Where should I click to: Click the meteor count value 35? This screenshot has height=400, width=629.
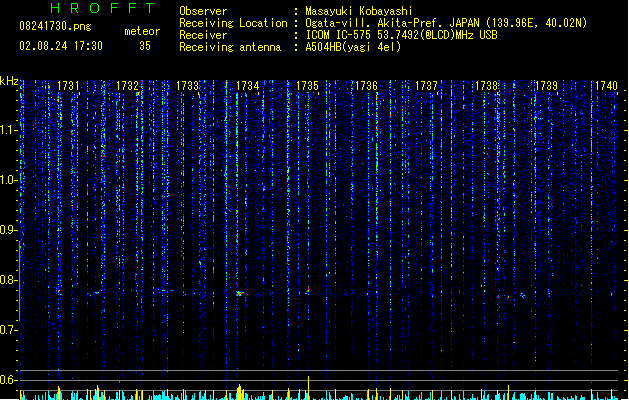(x=145, y=46)
